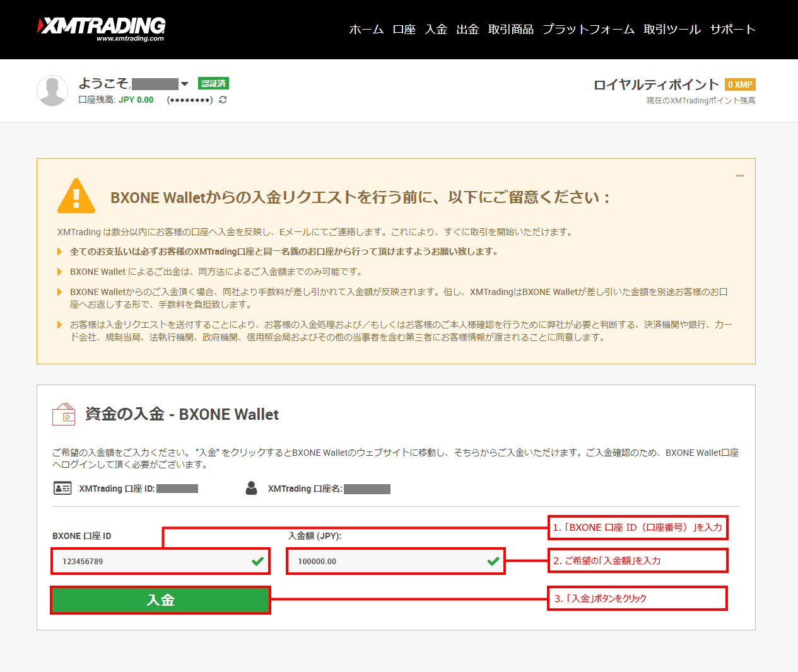Viewport: 798px width, 672px height.
Task: Click the account name person icon
Action: [x=251, y=489]
